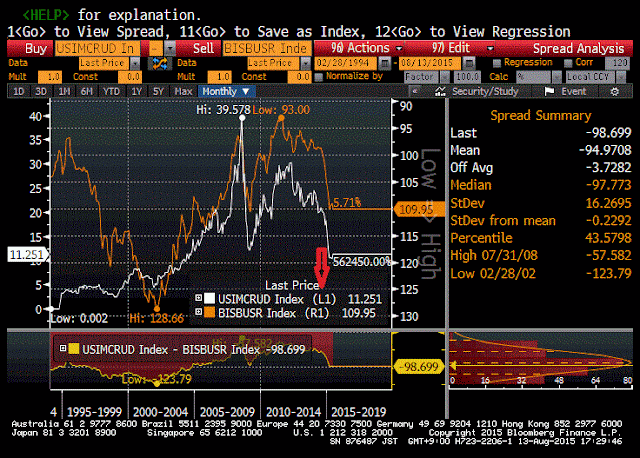Select the 1Y range tab
This screenshot has width=640, height=458.
[136, 91]
